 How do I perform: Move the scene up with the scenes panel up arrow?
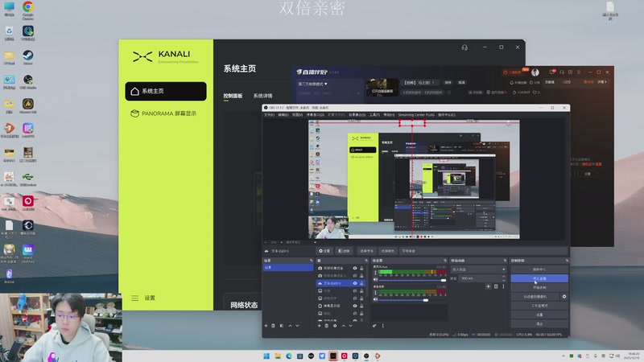pyautogui.click(x=290, y=326)
